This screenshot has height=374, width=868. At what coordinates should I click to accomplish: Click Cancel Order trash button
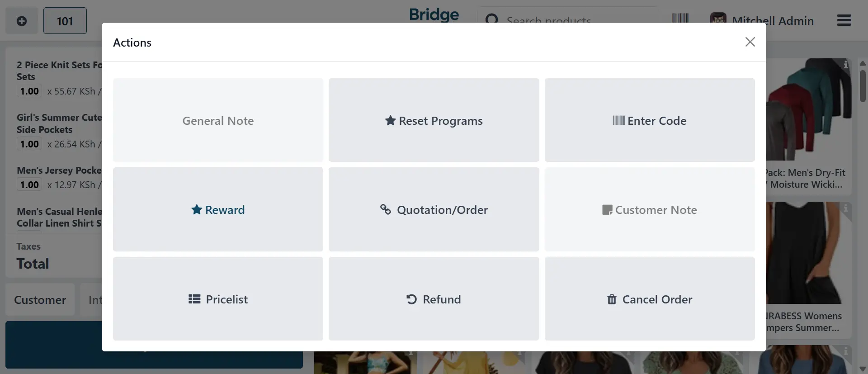pos(649,299)
